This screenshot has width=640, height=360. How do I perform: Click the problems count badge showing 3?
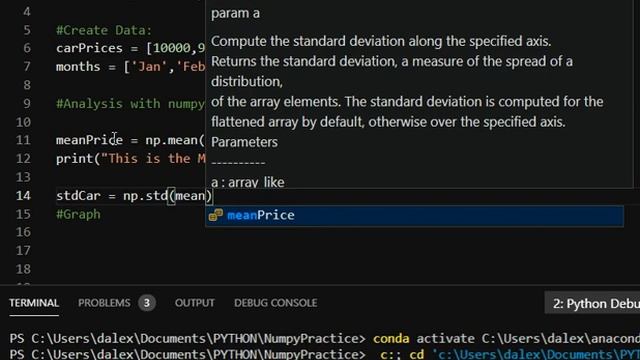point(147,303)
